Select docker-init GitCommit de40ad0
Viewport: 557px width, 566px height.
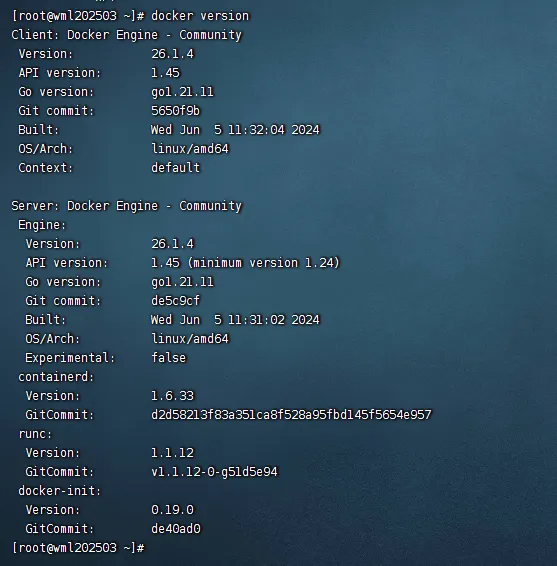click(x=176, y=529)
